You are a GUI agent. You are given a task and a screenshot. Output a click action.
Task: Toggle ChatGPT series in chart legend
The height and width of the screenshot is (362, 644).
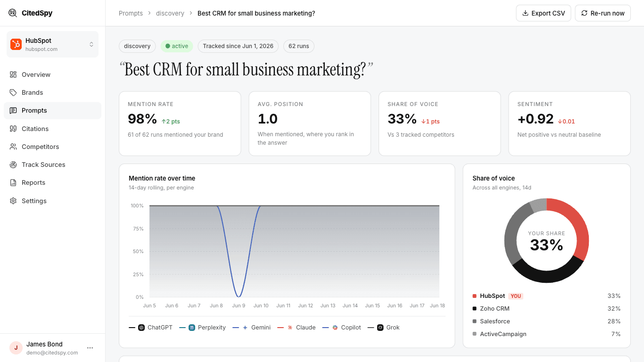[151, 328]
